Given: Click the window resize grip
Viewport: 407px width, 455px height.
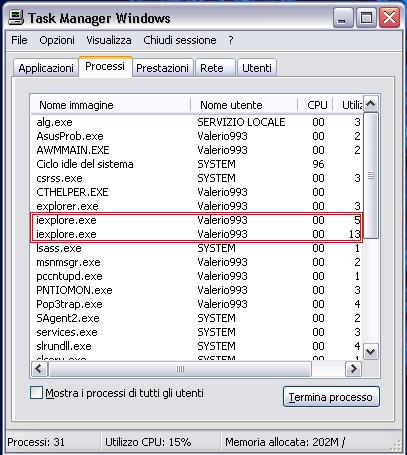Looking at the screenshot, I should pos(396,446).
